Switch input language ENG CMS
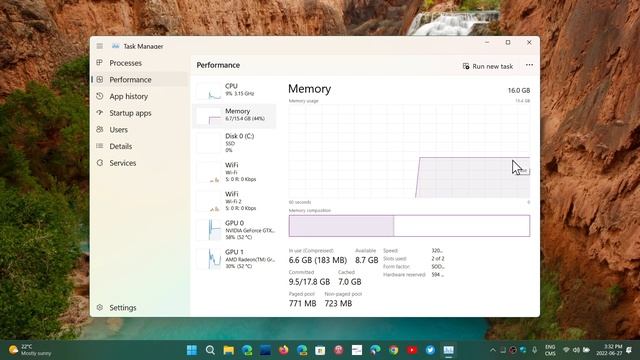 [550, 350]
